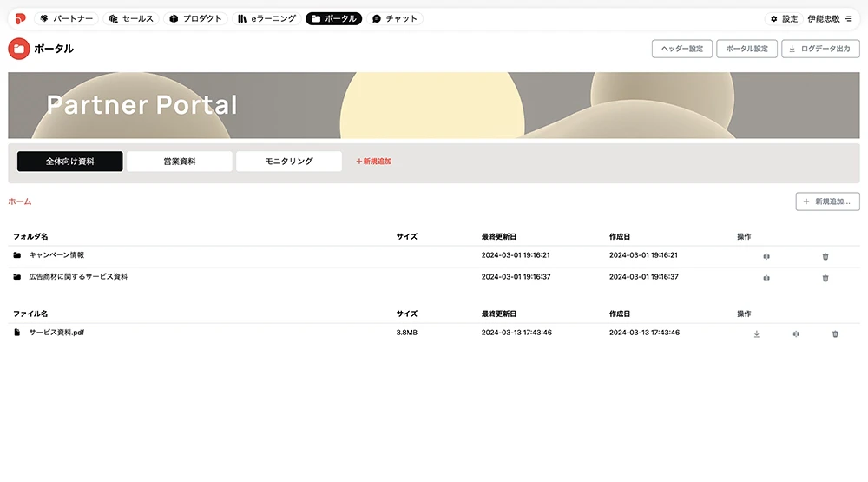This screenshot has width=868, height=482.
Task: Open the ＋新規追加... dropdown button
Action: coord(827,201)
